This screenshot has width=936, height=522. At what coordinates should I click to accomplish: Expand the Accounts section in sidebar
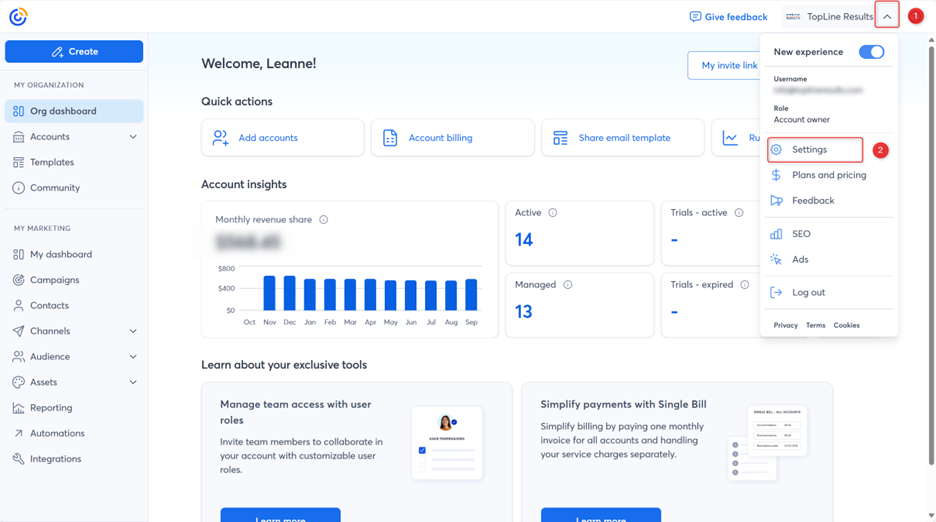133,137
